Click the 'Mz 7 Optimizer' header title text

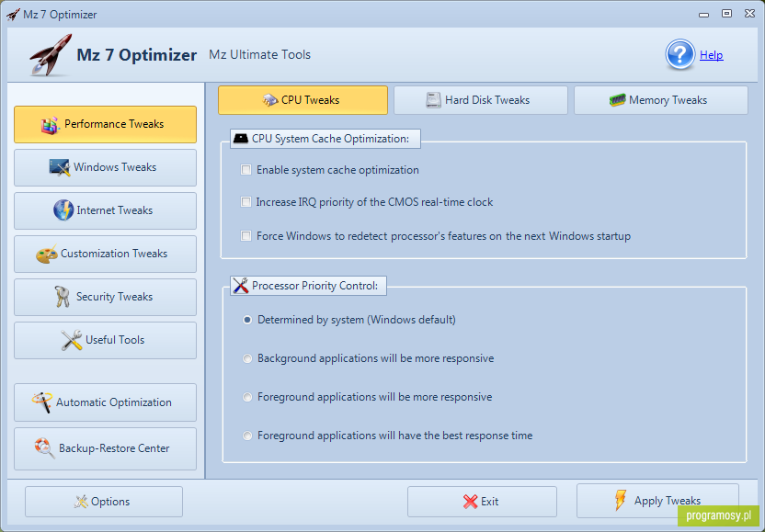click(x=137, y=54)
